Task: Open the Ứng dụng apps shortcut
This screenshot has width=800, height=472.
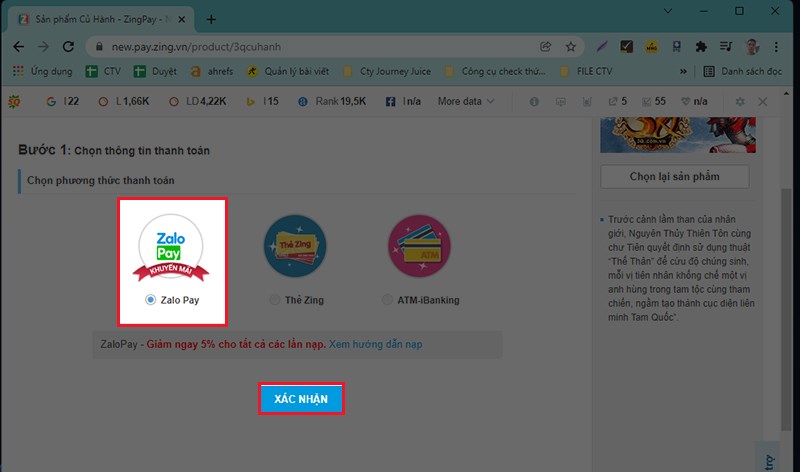Action: point(42,71)
